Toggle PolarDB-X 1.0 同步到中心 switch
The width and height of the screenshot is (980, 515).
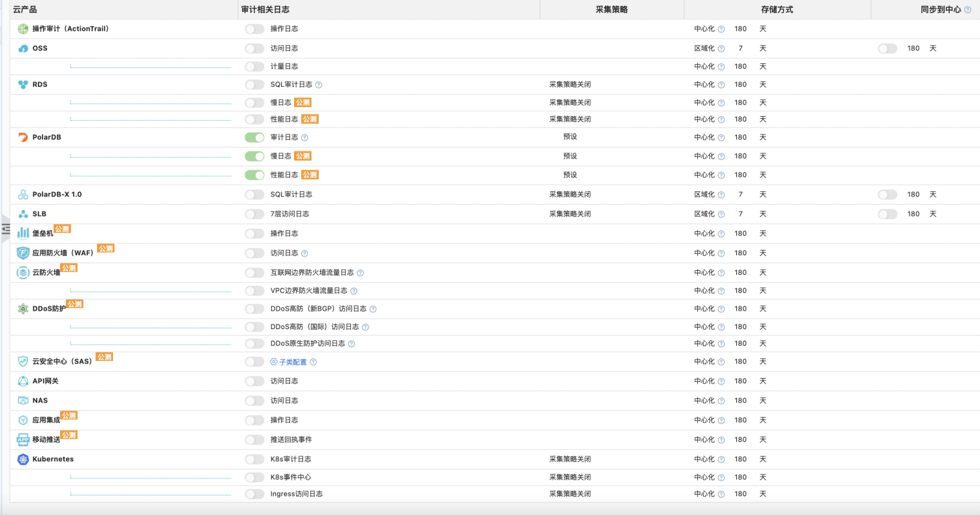888,195
